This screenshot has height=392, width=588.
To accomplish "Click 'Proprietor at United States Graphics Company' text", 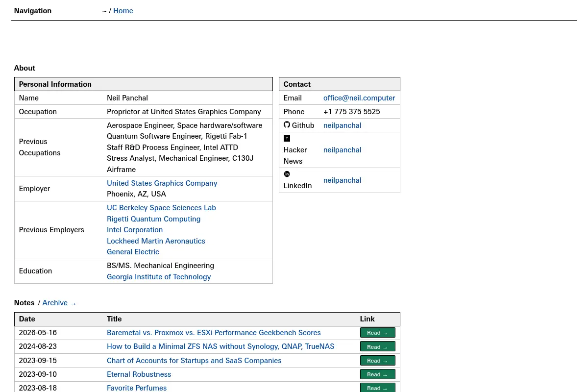I will tap(184, 112).
